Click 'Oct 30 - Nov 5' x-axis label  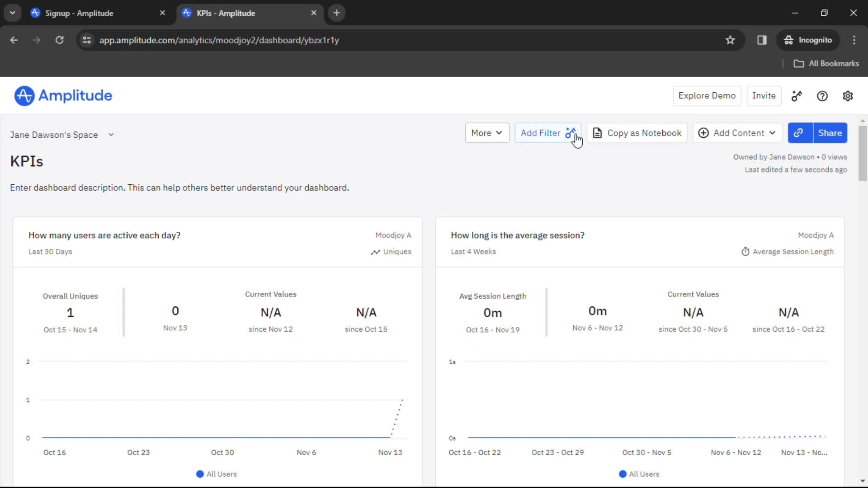point(646,452)
